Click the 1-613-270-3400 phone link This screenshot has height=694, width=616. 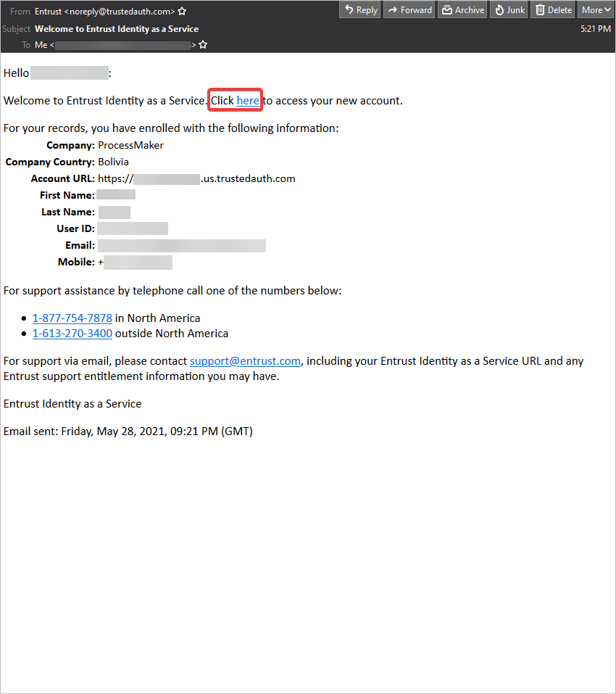pyautogui.click(x=72, y=334)
